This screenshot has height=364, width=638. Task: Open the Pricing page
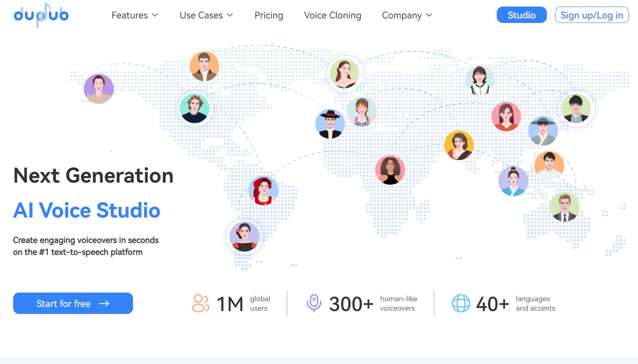[x=269, y=15]
